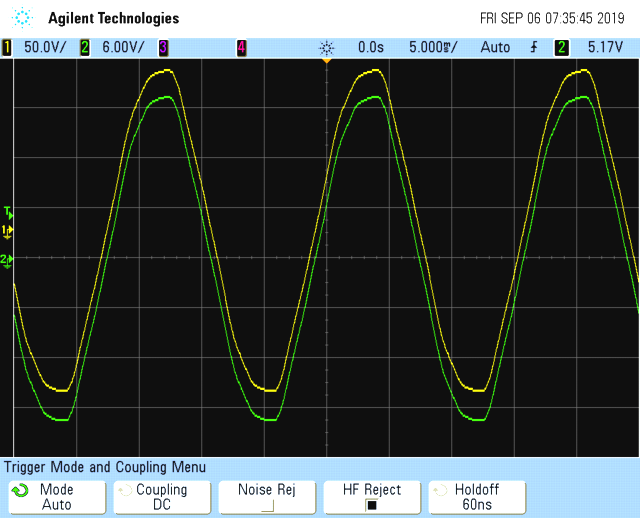640x518 pixels.
Task: Select the channel 3 purple indicator
Action: (x=163, y=47)
